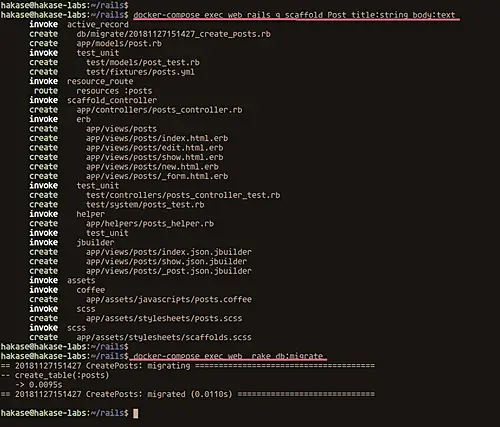
Task: Click the rake db:migrate command text
Action: tap(228, 356)
